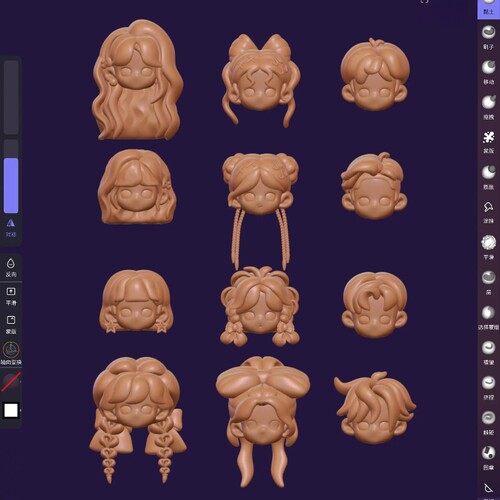Adjust the upper gray radius slider
The height and width of the screenshot is (500, 500).
tap(11, 97)
